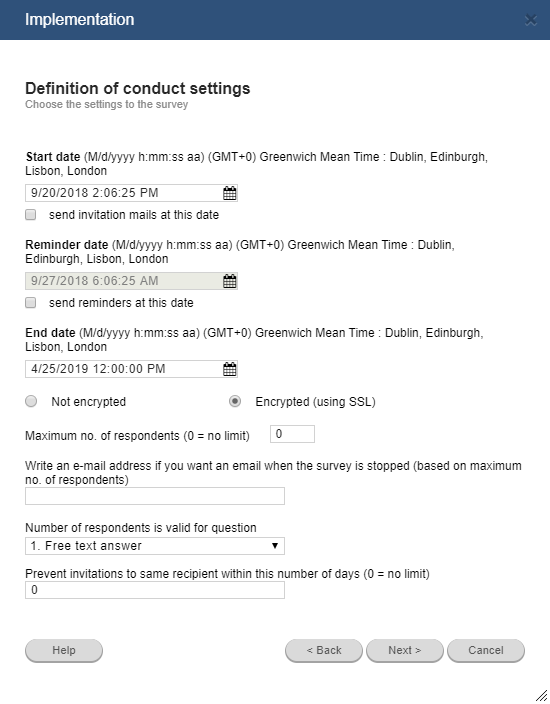Check send reminders at this date
This screenshot has width=550, height=704.
(x=31, y=303)
